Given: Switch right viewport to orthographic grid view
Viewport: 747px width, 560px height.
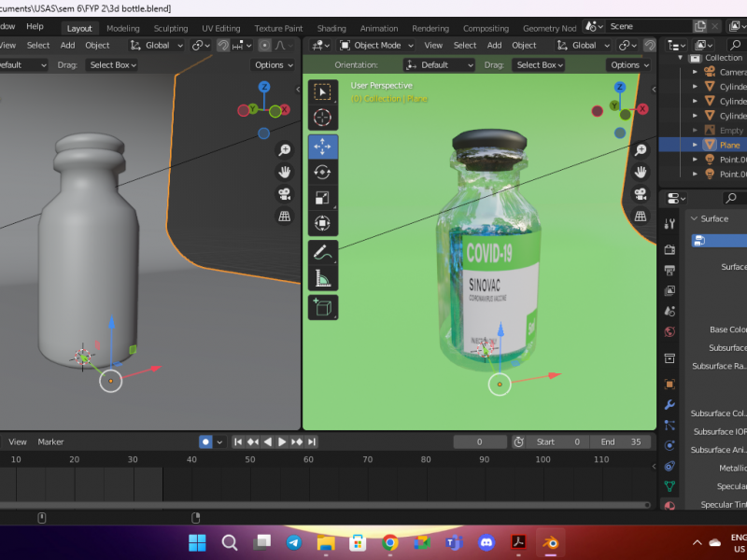Looking at the screenshot, I should (641, 217).
